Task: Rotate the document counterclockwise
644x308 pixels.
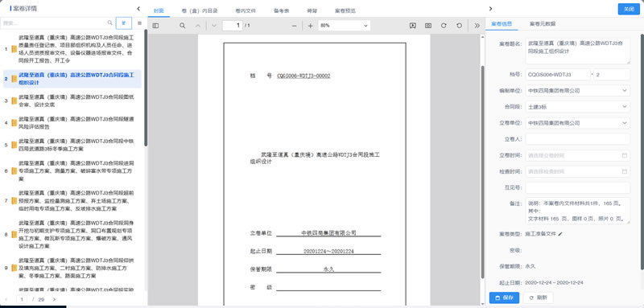Action: click(x=459, y=26)
